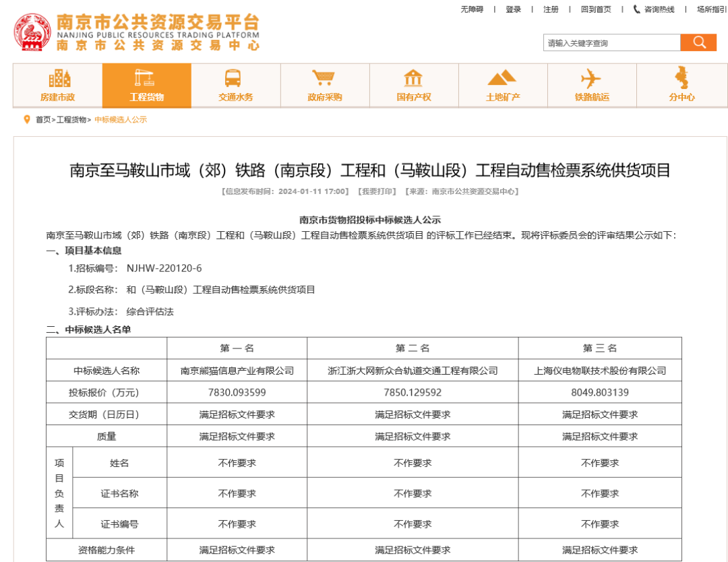This screenshot has width=728, height=562.
Task: Open the 登录 login link
Action: pyautogui.click(x=513, y=9)
